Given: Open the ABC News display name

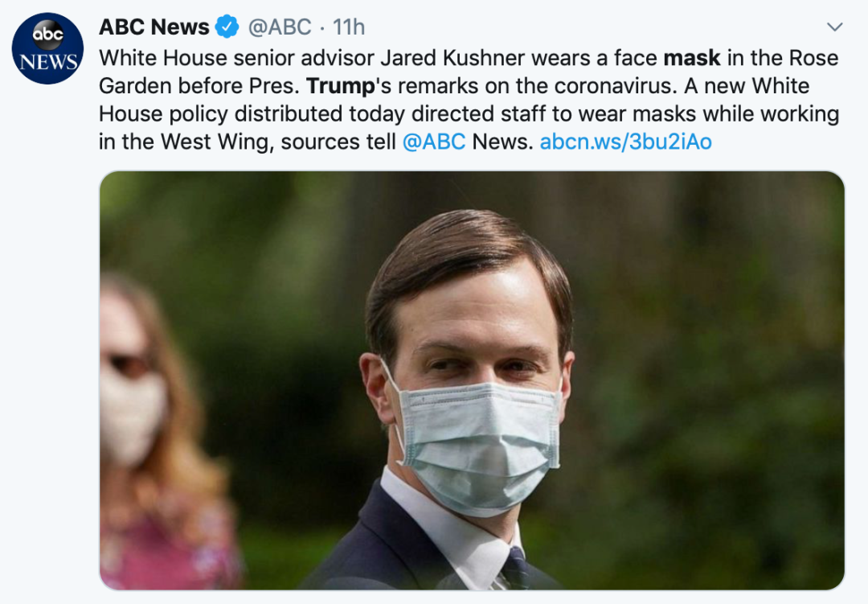Looking at the screenshot, I should tap(154, 27).
